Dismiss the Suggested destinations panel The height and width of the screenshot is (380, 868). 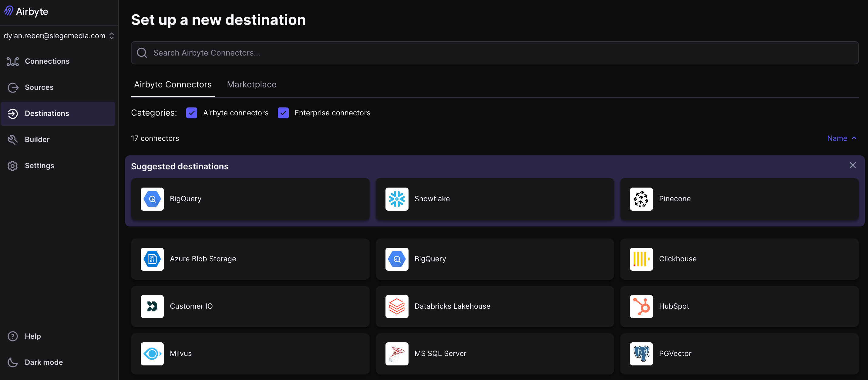pos(853,165)
